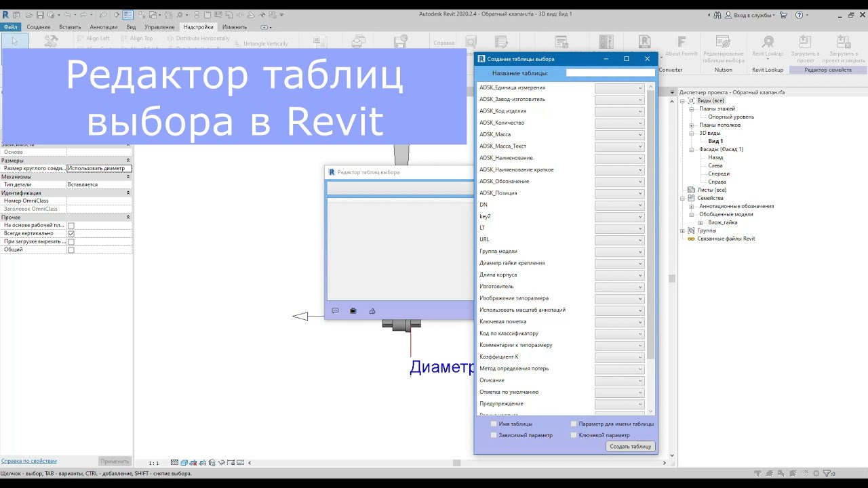Open the dropdown for ADSK_Наименование
Viewport: 868px width, 488px height.
(619, 158)
